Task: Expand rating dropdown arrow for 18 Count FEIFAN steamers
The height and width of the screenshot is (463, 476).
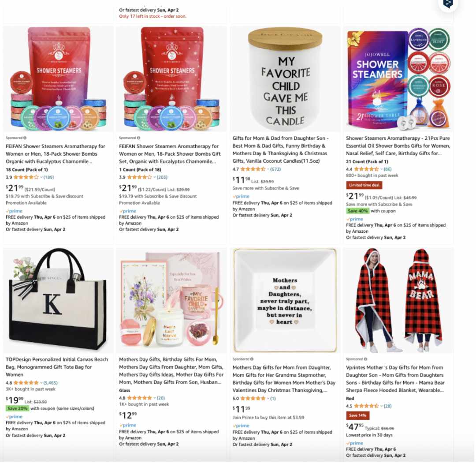Action: pos(41,177)
